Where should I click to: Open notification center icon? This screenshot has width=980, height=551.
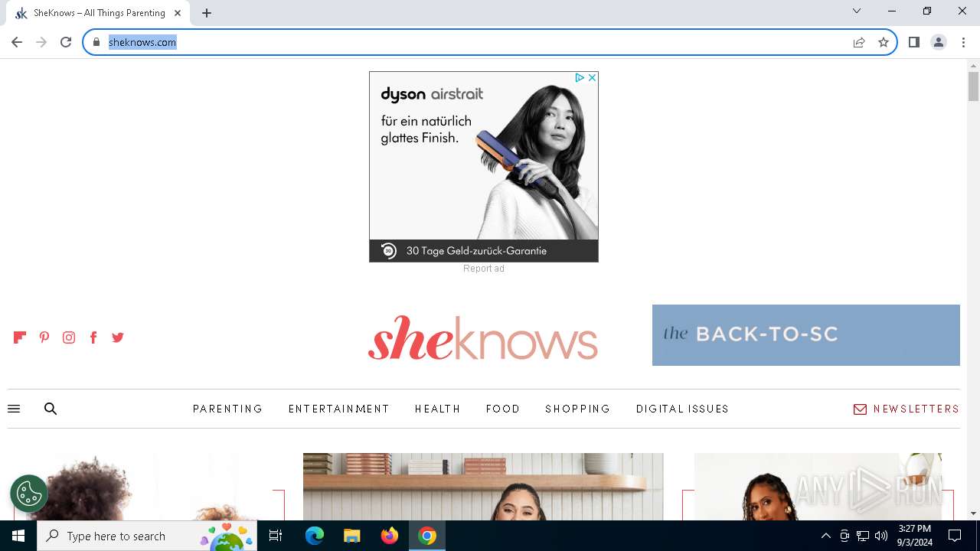955,536
